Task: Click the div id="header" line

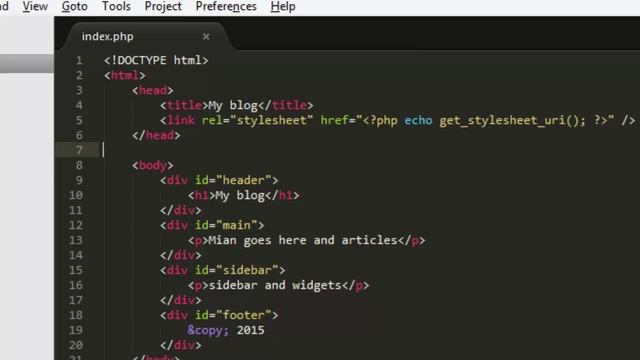Action: [x=219, y=180]
